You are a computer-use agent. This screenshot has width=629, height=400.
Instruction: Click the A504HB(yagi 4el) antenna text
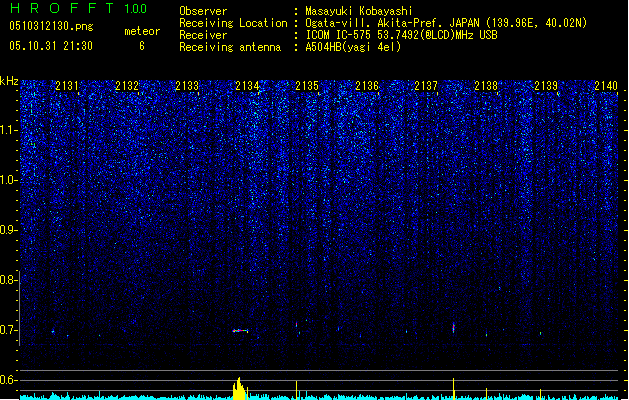[353, 47]
